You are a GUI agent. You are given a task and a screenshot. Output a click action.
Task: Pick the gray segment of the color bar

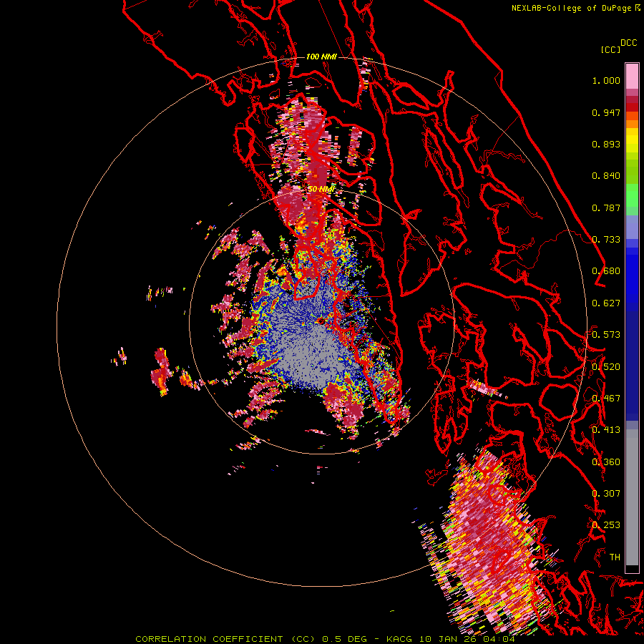[632, 499]
